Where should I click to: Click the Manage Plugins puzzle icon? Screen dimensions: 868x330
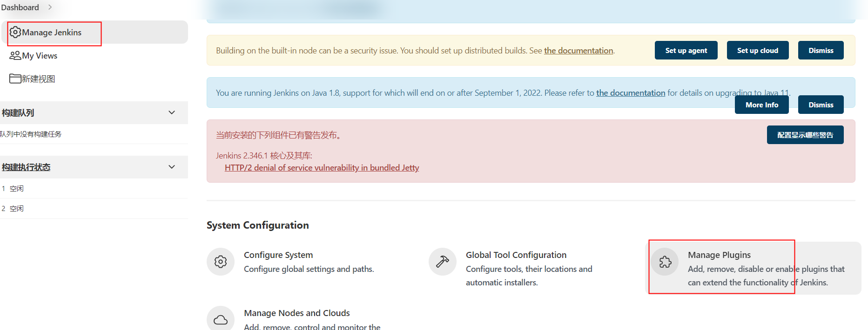(x=665, y=262)
